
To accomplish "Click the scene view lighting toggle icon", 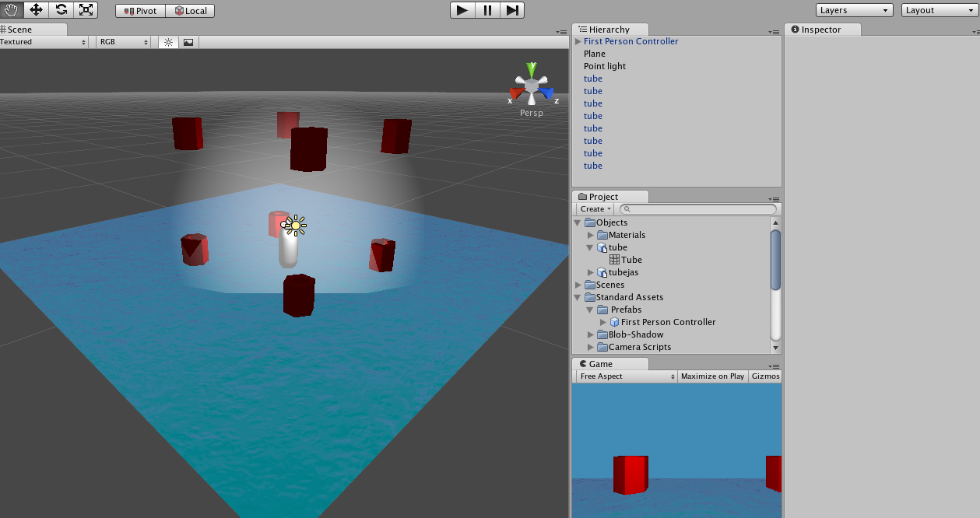I will point(168,42).
